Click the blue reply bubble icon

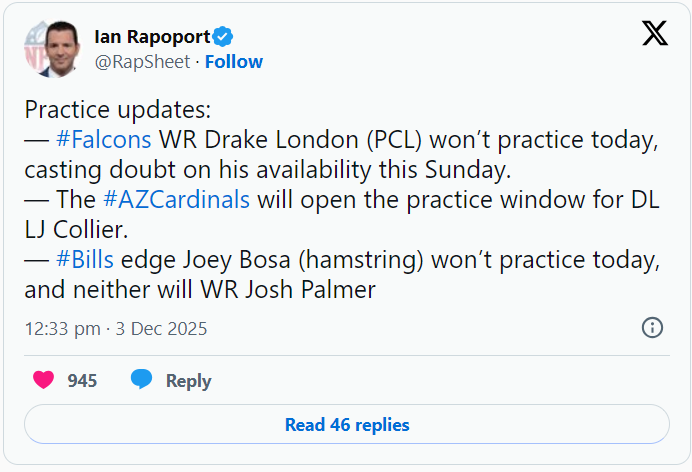click(141, 380)
